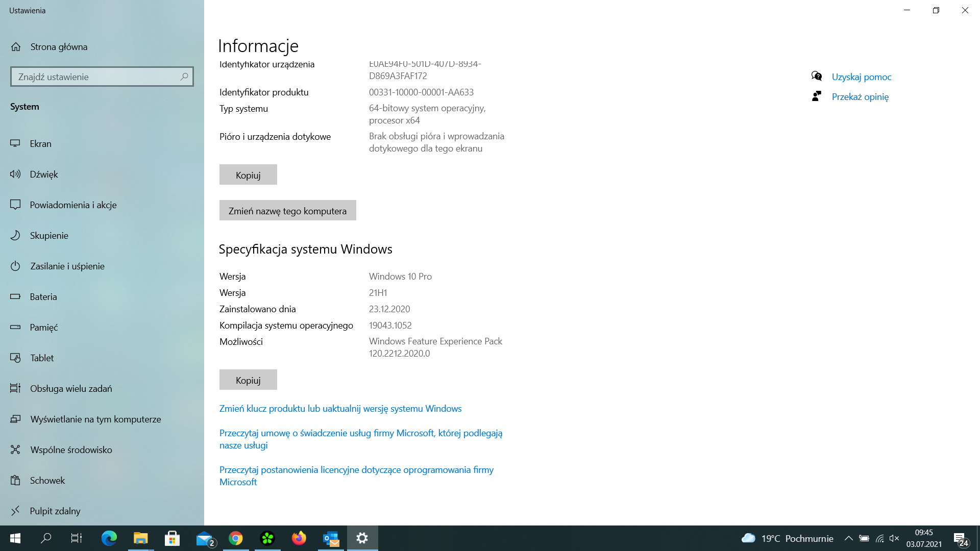Screen dimensions: 980x551
Task: Click Uzyskaj pomoc link
Action: [862, 77]
